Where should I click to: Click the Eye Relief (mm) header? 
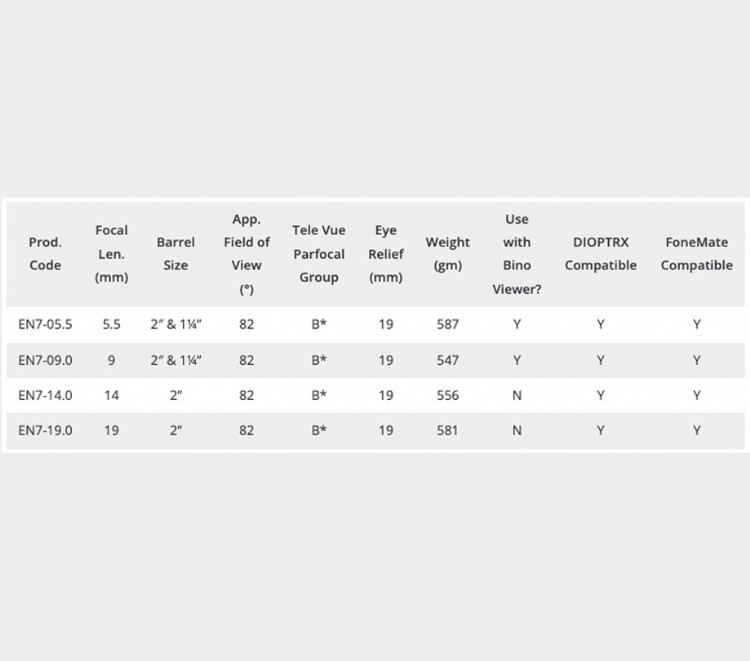pos(385,254)
